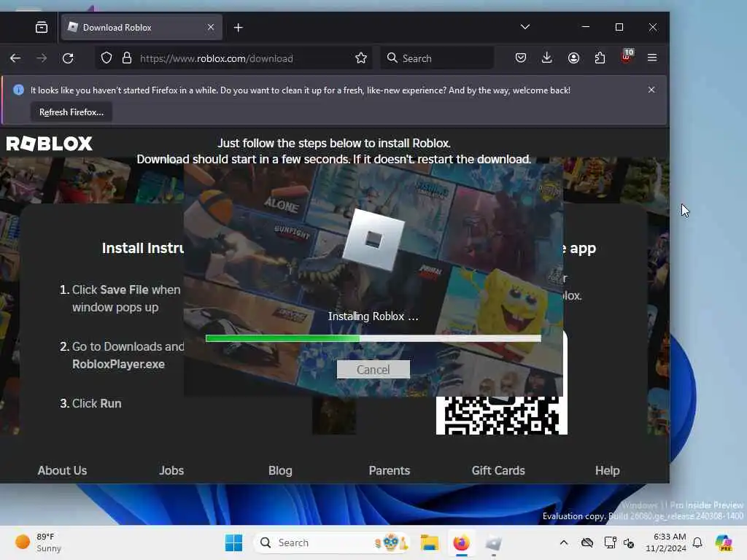The height and width of the screenshot is (560, 747).
Task: Open the Firefox downloads panel
Action: click(547, 58)
